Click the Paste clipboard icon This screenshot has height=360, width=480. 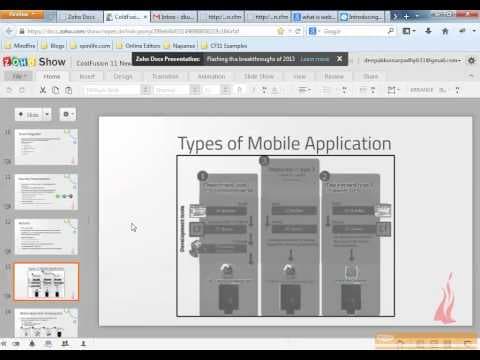click(x=68, y=90)
